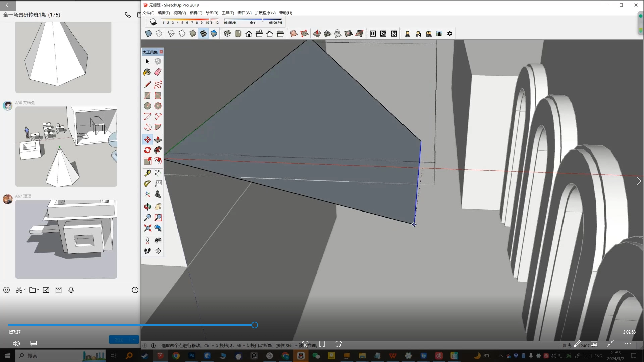Toggle X-ray face style
This screenshot has height=362, width=644.
[148, 34]
